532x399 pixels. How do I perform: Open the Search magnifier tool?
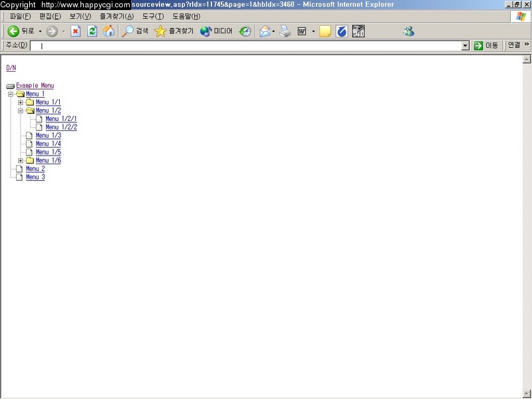(128, 31)
